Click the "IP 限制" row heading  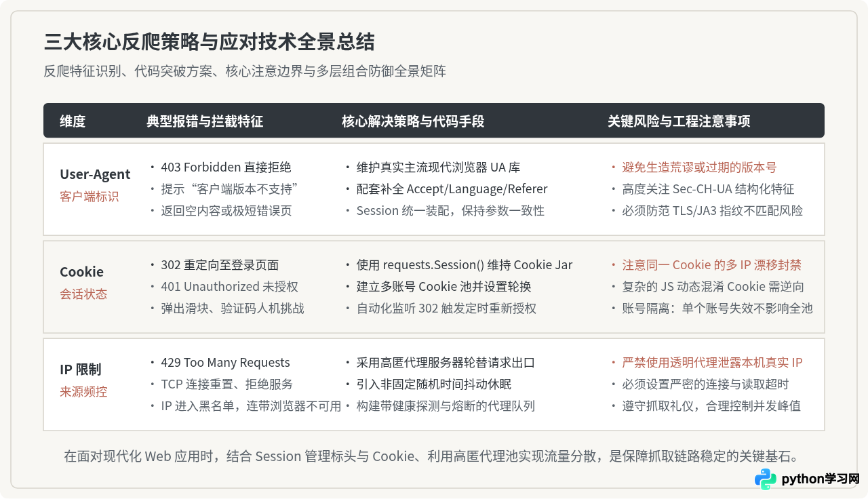(x=81, y=370)
